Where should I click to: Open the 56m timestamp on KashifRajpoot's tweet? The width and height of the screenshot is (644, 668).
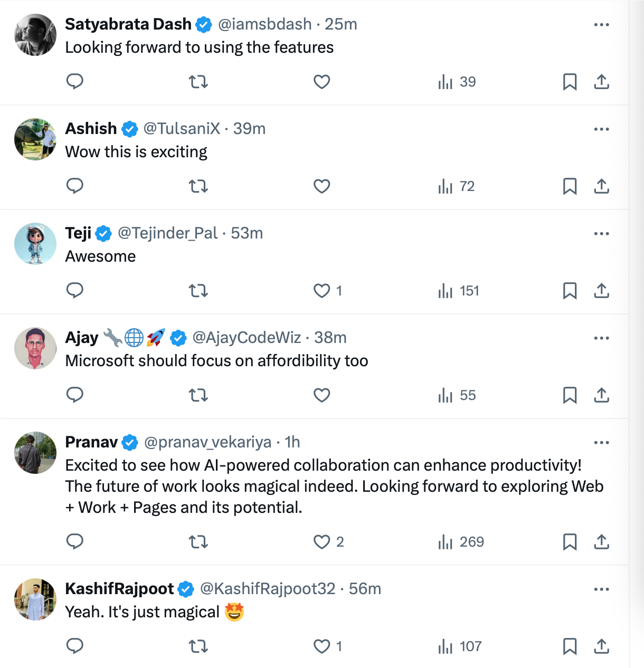(365, 589)
